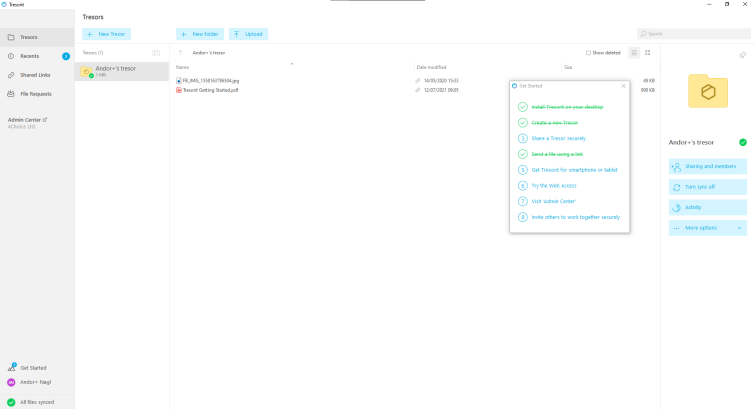Sort files by Name column header
This screenshot has width=755, height=409.
(182, 67)
